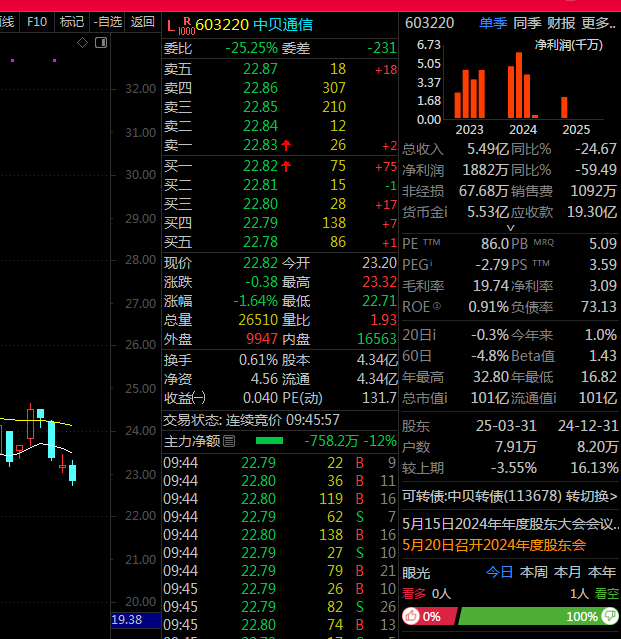Click the tallest 2024 net profit bar
The width and height of the screenshot is (621, 639).
(519, 85)
